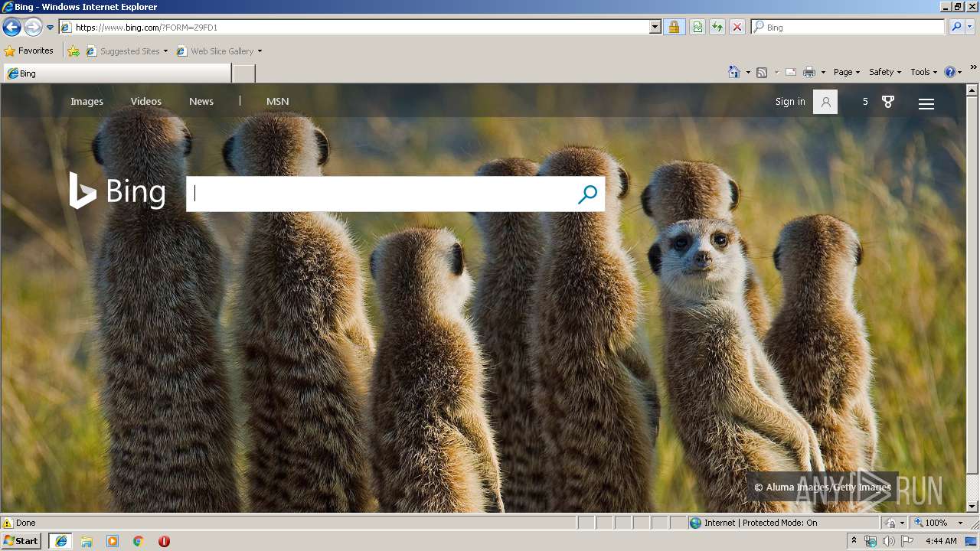Click the Bing account avatar icon
This screenshot has width=980, height=551.
click(825, 102)
